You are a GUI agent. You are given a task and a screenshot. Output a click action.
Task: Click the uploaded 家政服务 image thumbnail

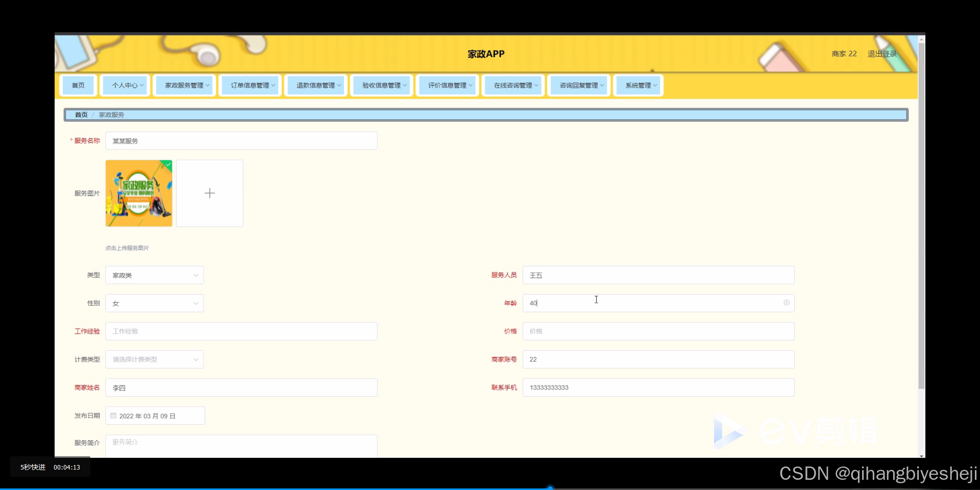pos(138,193)
